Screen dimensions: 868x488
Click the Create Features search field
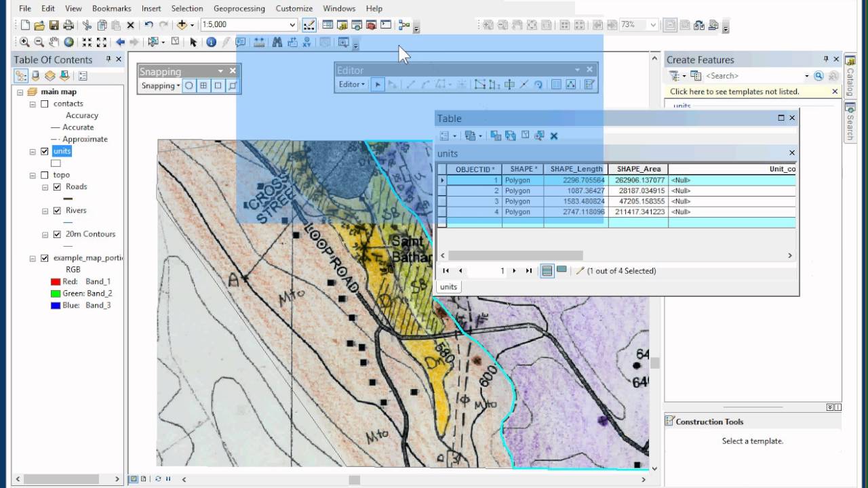pyautogui.click(x=758, y=76)
